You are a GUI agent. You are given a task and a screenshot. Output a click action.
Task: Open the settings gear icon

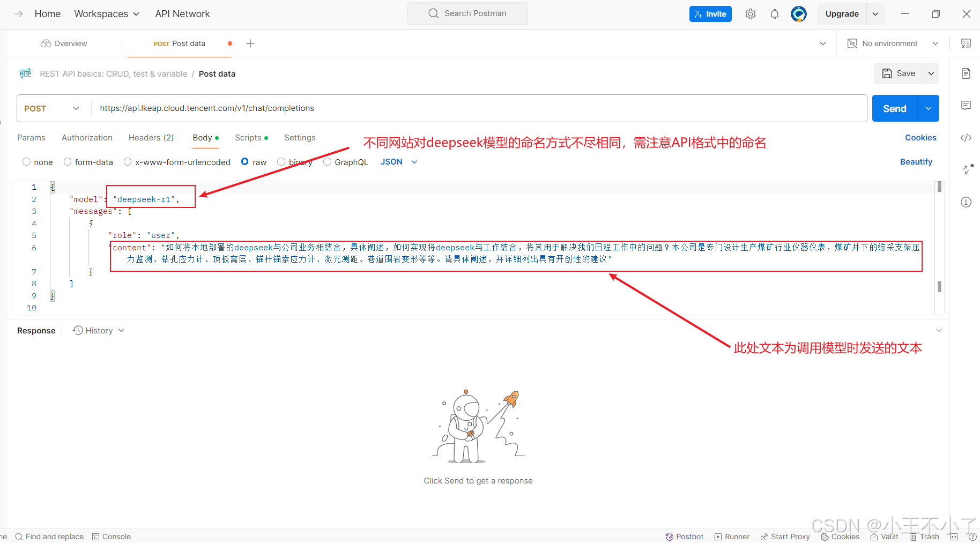point(751,14)
